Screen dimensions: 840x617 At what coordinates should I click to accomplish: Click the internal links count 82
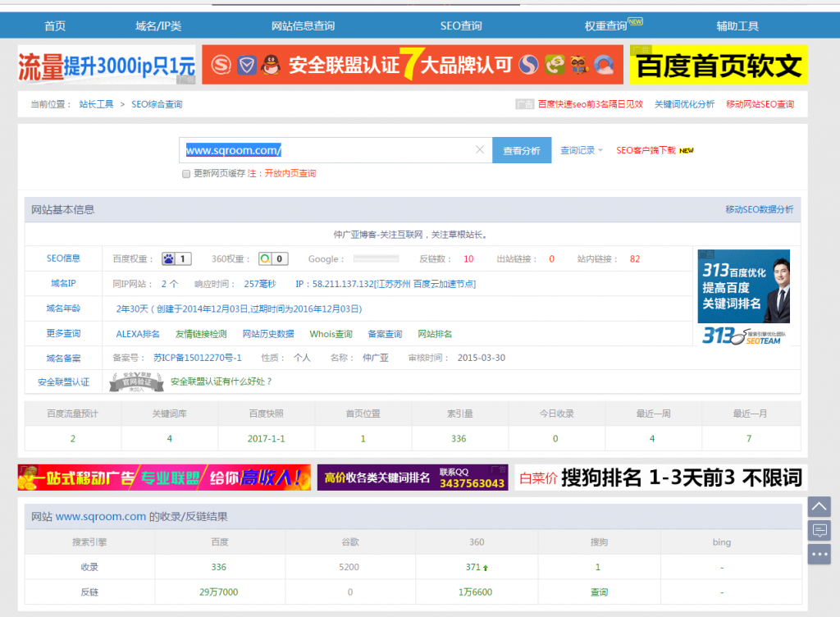(635, 258)
